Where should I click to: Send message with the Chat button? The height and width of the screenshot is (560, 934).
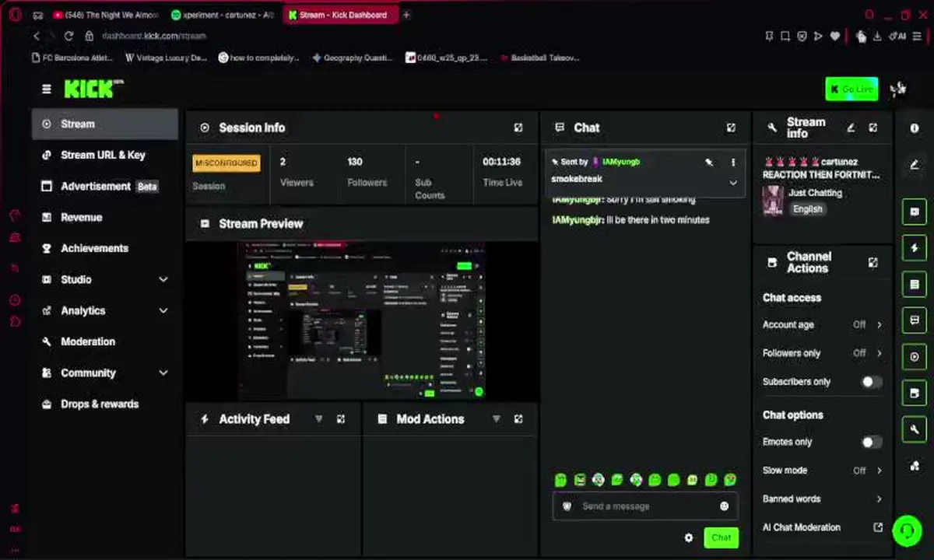pos(721,537)
